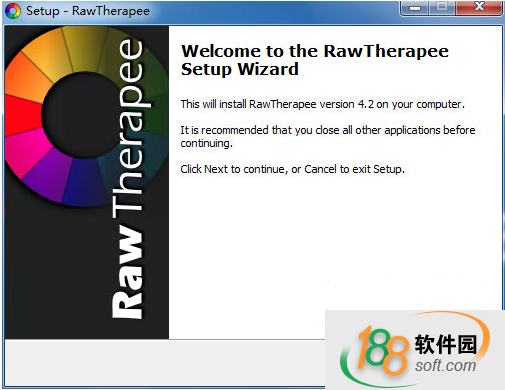Click the 'Setup - RawTherapee' title bar text
The image size is (505, 390).
click(x=88, y=11)
